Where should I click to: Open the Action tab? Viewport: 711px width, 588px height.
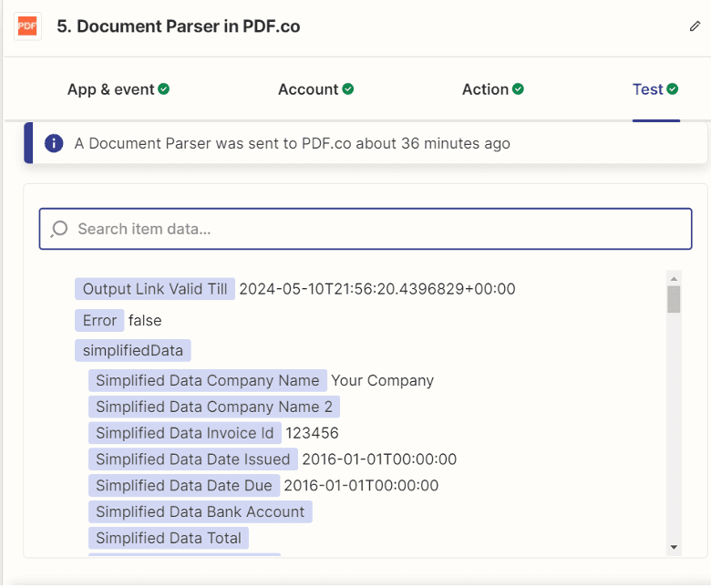point(493,89)
